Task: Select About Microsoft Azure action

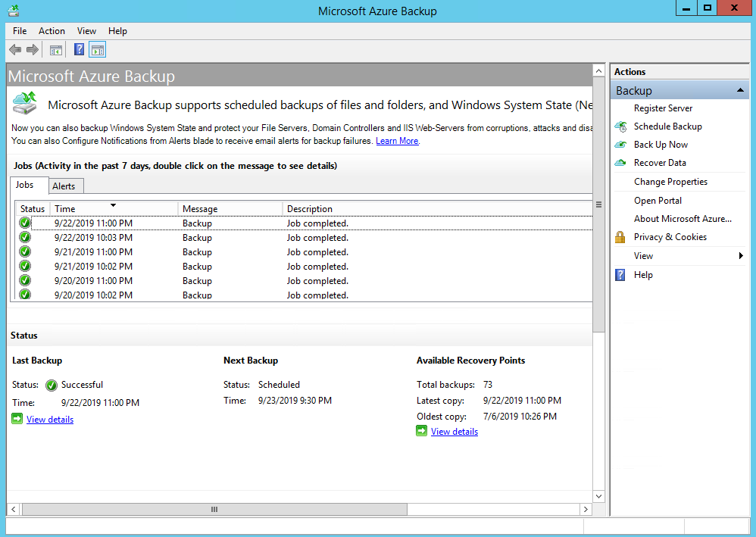Action: point(683,219)
